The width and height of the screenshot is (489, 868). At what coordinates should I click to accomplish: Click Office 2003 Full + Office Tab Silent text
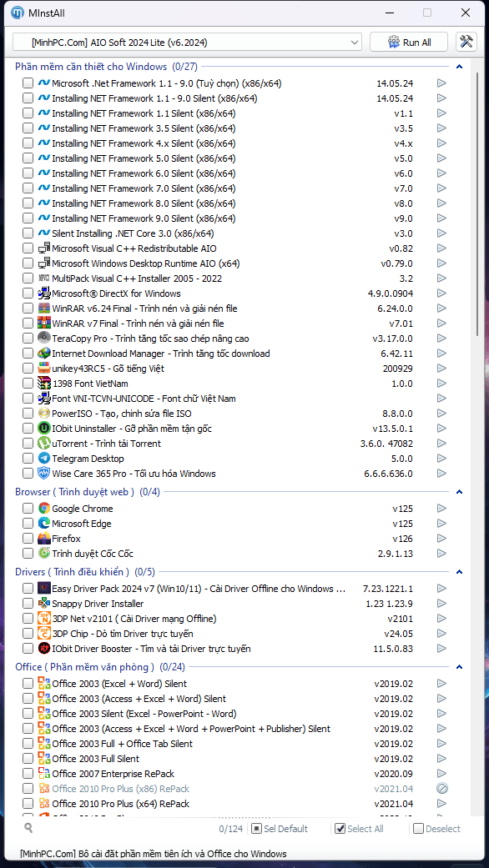[123, 744]
